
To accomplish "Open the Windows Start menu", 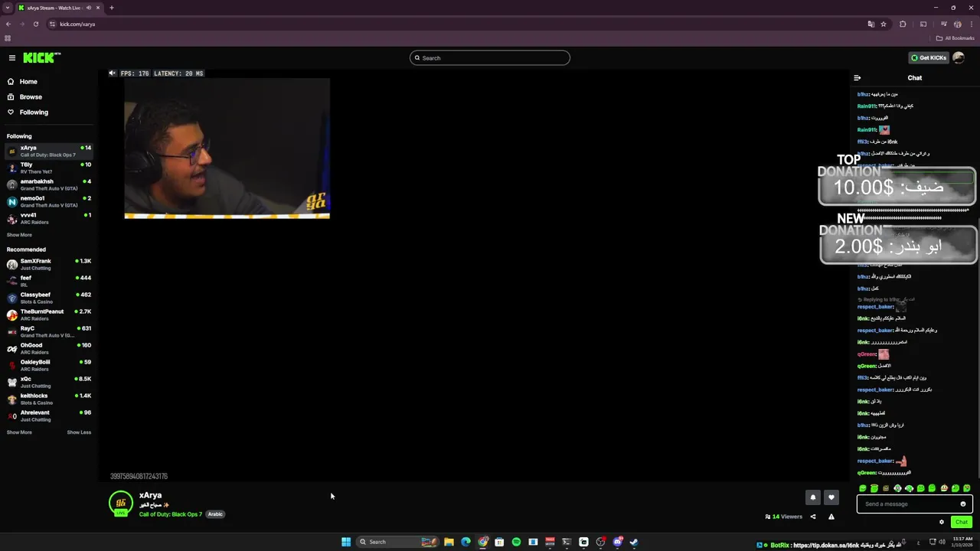I will coord(346,542).
